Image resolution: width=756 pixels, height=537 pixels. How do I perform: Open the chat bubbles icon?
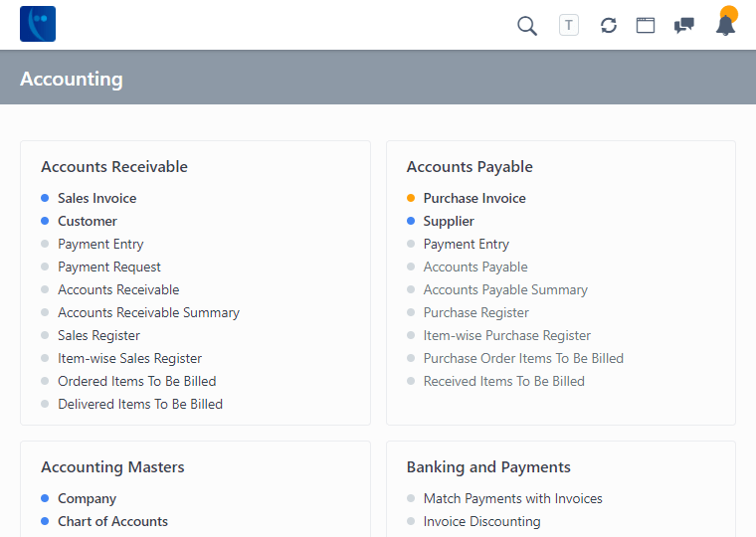(684, 26)
